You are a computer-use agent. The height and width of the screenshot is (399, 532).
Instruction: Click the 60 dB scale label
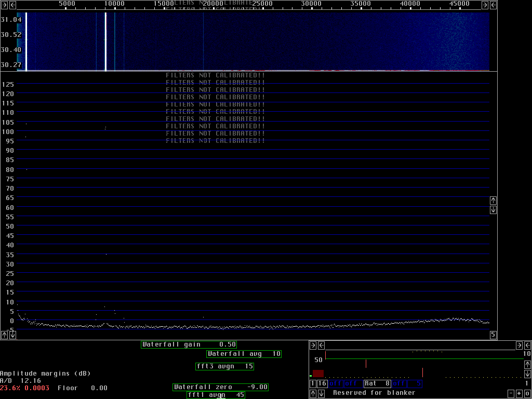10,208
